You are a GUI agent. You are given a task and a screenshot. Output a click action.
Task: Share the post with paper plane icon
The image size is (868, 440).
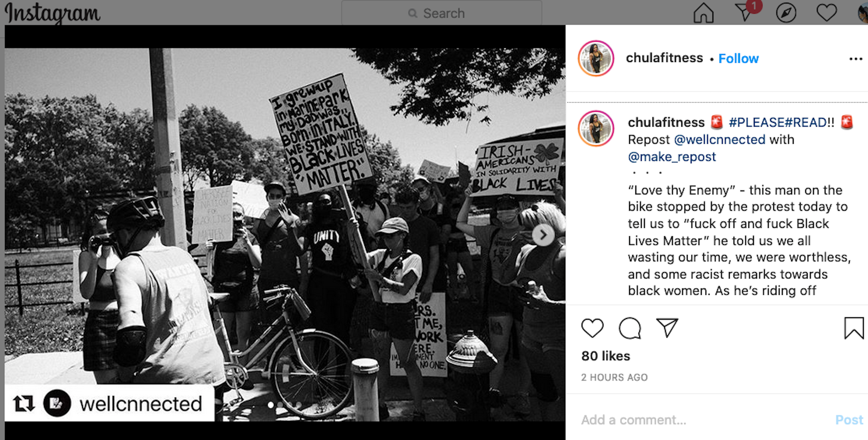667,327
